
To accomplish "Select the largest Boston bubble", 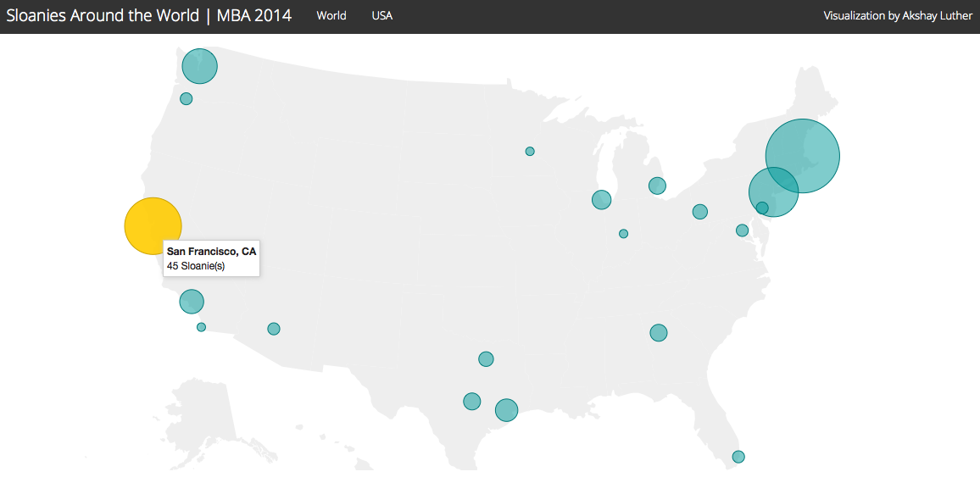I will pos(803,156).
